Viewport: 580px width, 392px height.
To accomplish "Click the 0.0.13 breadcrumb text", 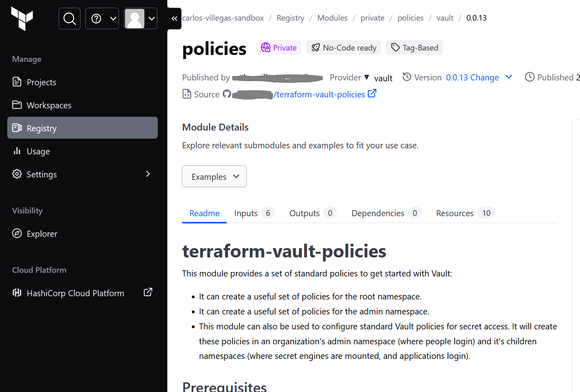I will click(476, 18).
